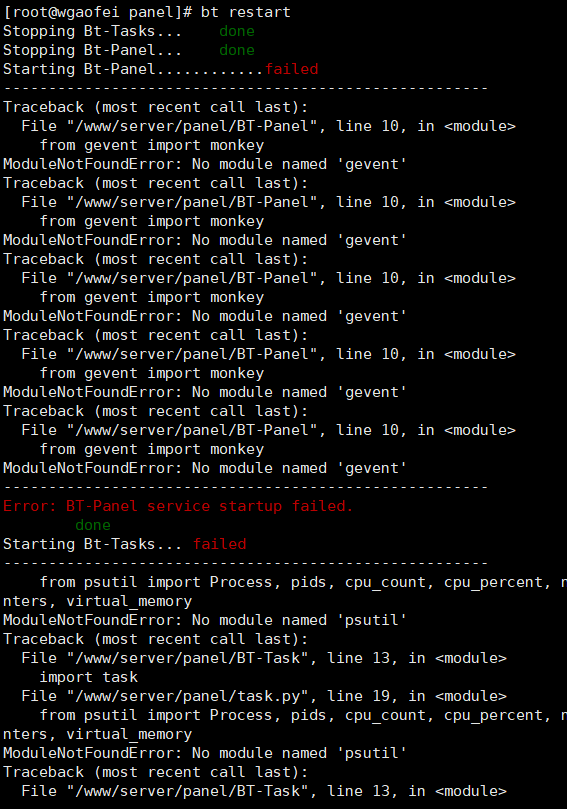Click the first 'No module named psutil' error line
The width and height of the screenshot is (567, 809).
[205, 620]
